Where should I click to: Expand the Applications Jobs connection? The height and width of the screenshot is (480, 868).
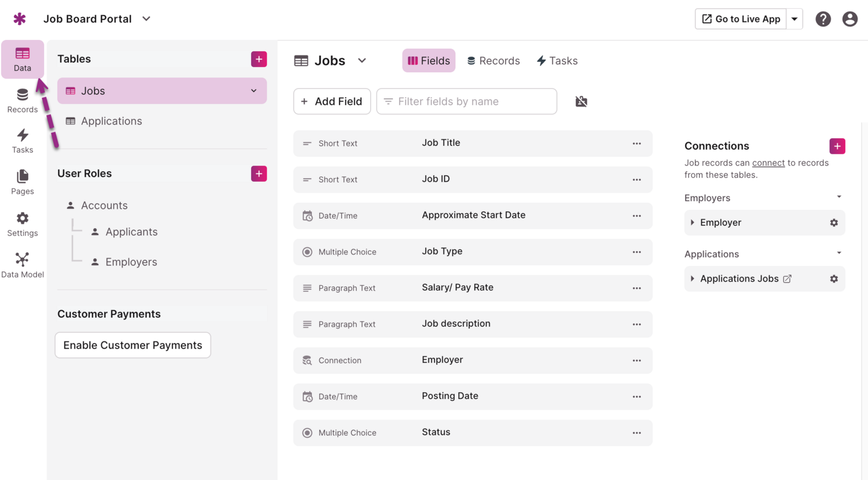tap(693, 279)
